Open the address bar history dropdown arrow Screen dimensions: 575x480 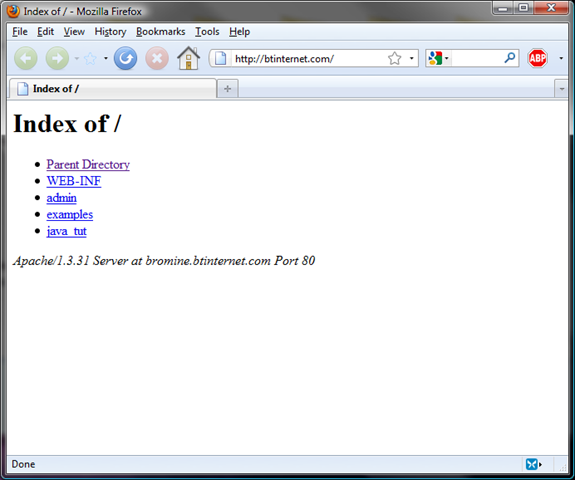pos(411,58)
